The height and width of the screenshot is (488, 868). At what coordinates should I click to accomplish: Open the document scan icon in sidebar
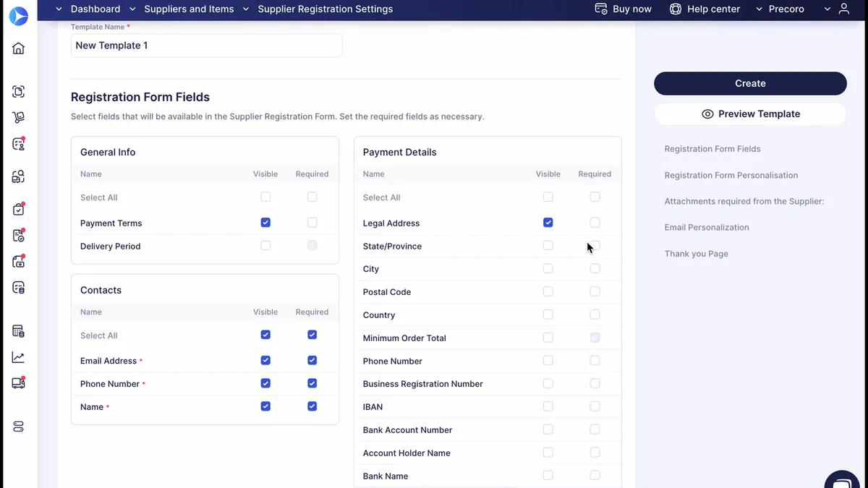19,92
